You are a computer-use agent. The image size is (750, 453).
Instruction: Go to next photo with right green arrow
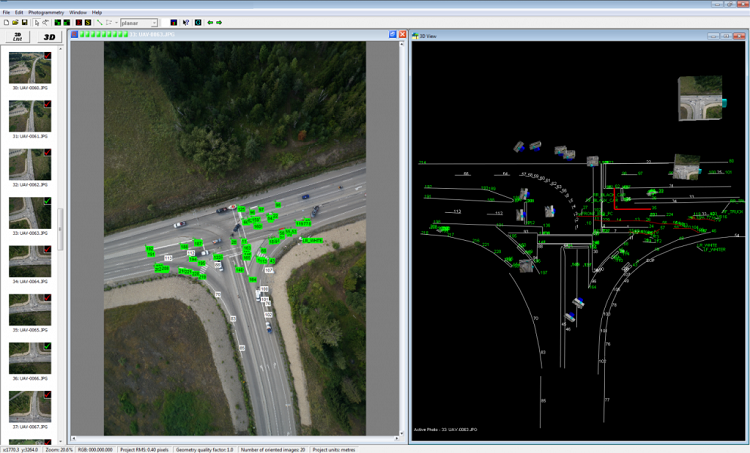219,22
